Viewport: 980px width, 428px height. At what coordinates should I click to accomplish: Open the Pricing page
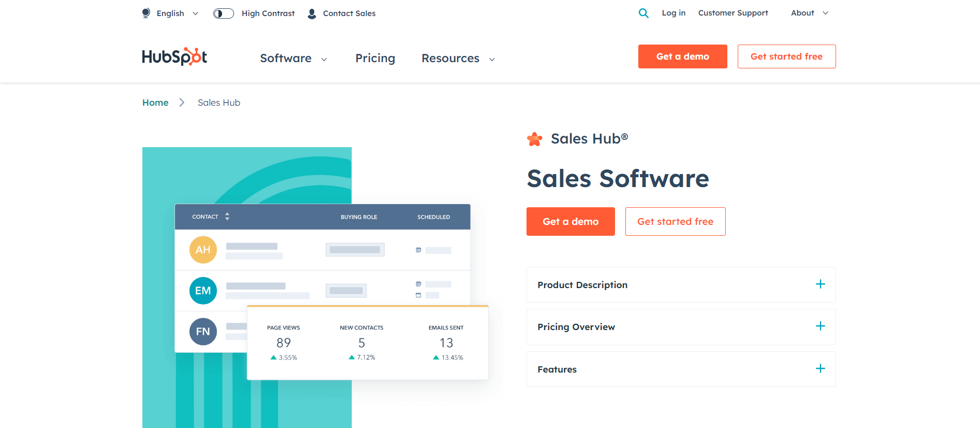[375, 58]
